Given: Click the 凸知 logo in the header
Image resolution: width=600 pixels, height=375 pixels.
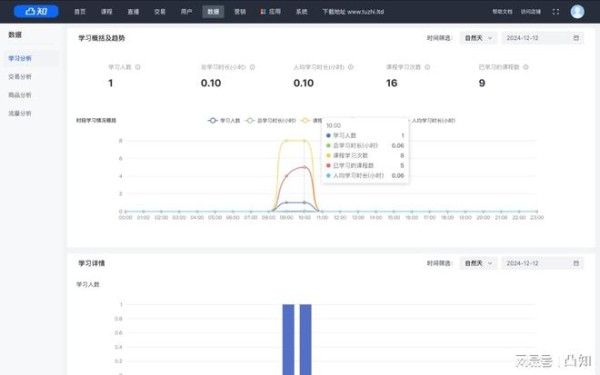Looking at the screenshot, I should (x=36, y=11).
